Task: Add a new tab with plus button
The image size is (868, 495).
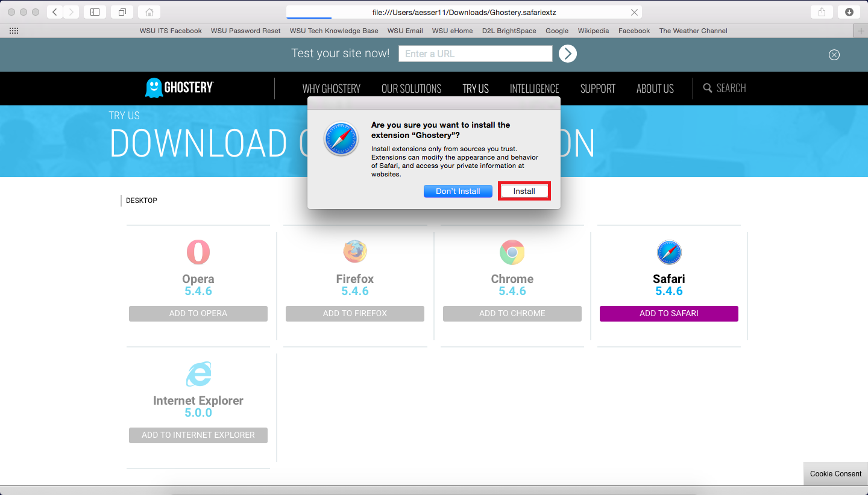Action: pos(861,31)
